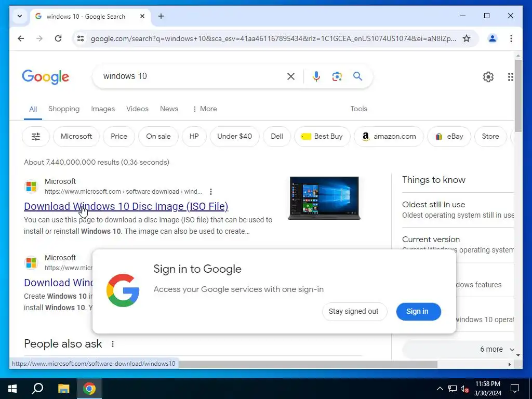Click the Windows 10 laptop thumbnail
The height and width of the screenshot is (399, 532).
pos(324,198)
